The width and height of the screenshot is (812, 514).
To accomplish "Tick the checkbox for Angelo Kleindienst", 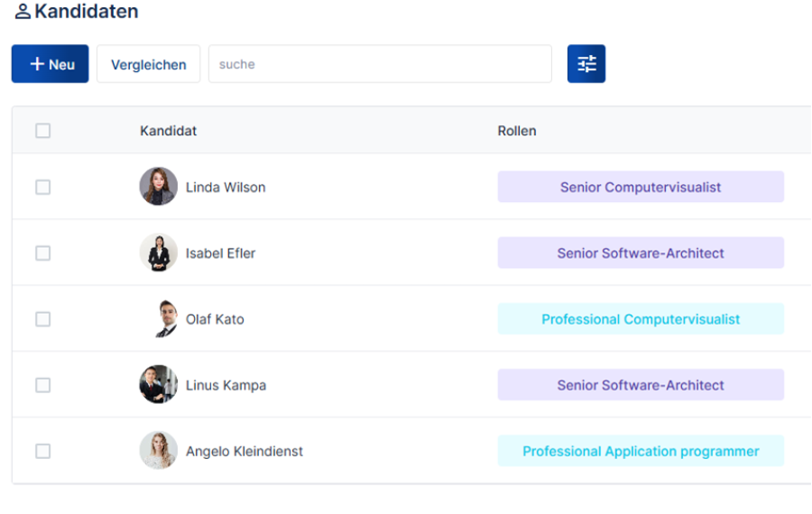I will (42, 451).
